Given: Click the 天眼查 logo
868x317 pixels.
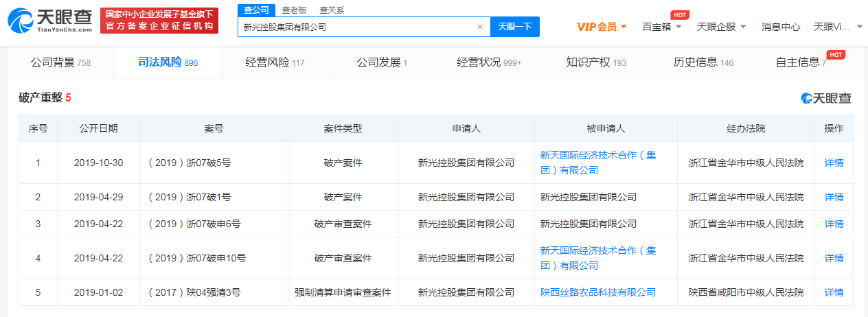Looking at the screenshot, I should (50, 21).
